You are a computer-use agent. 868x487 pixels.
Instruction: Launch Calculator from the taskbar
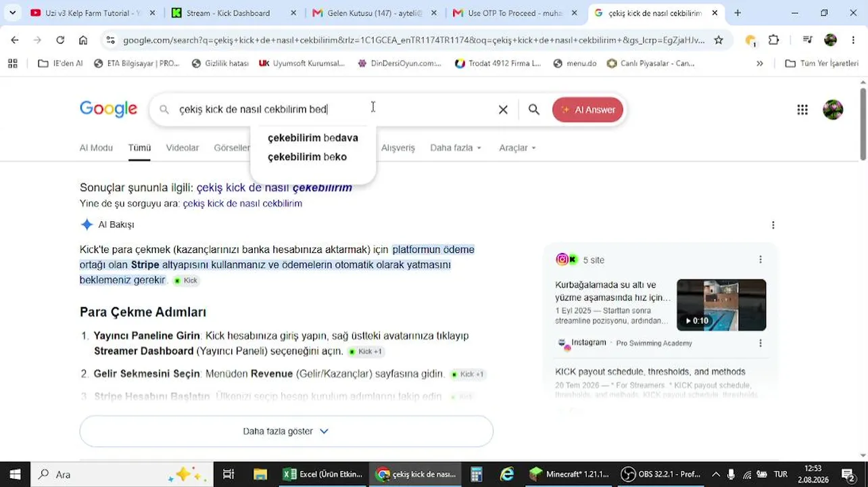coord(477,474)
